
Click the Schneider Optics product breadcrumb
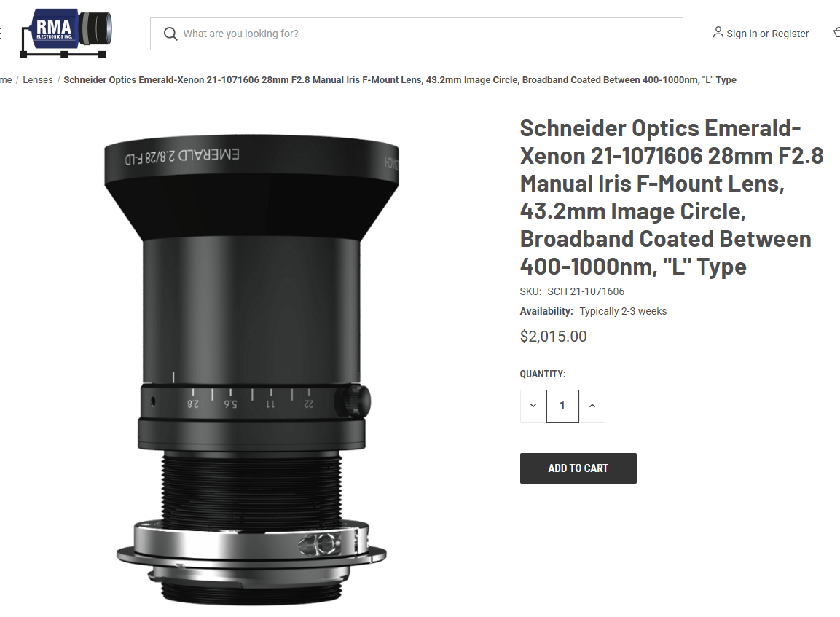click(400, 80)
